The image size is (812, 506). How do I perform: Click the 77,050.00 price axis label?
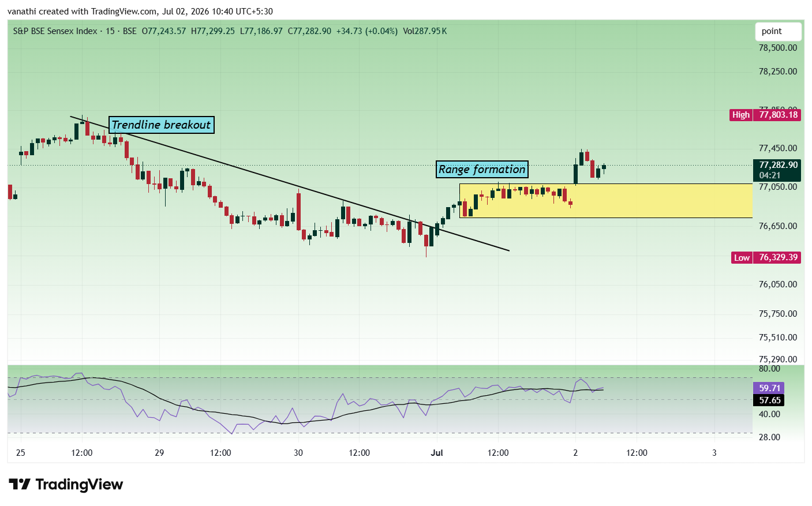click(778, 187)
